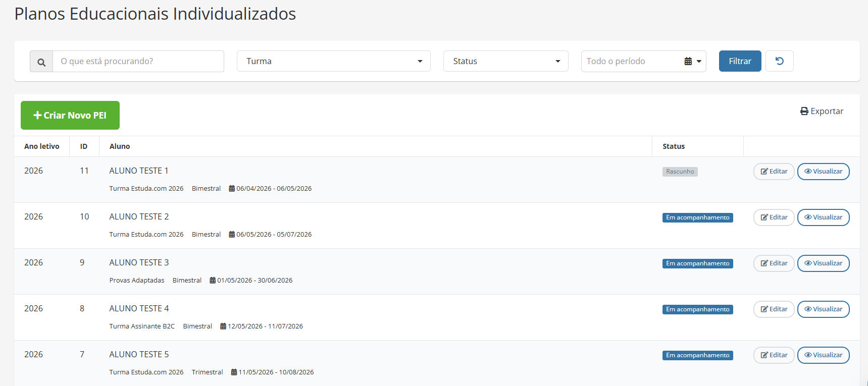868x386 pixels.
Task: Click the Rascunho status badge
Action: click(x=680, y=172)
